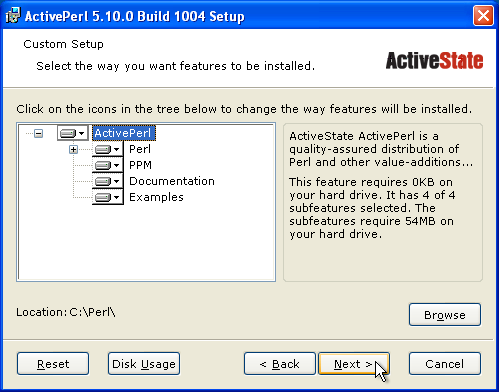Image resolution: width=499 pixels, height=392 pixels.
Task: Cancel the ActivePerl setup
Action: pyautogui.click(x=445, y=364)
